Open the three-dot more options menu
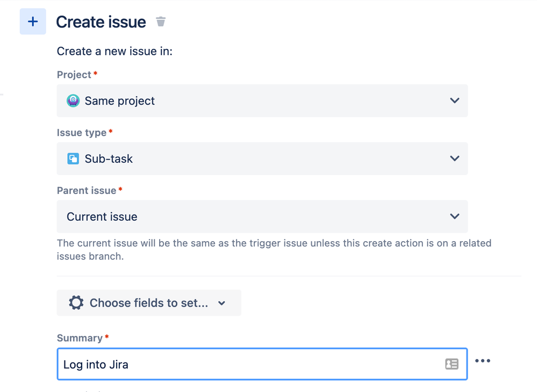This screenshot has height=392, width=537. [483, 361]
